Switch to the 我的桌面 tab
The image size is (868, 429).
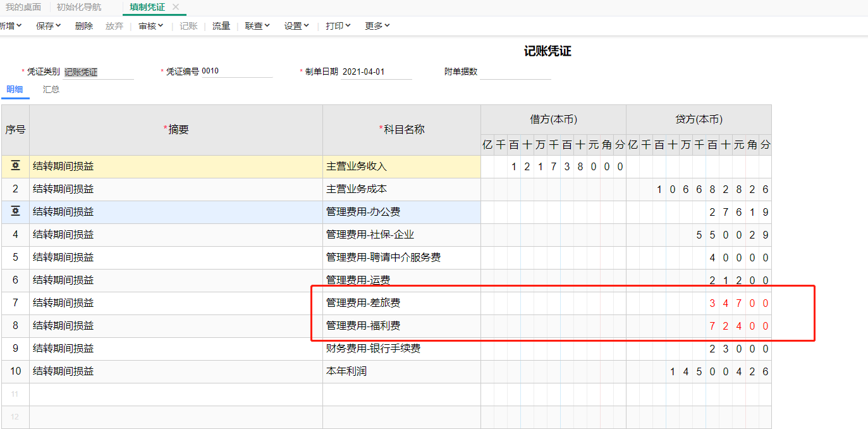(23, 7)
